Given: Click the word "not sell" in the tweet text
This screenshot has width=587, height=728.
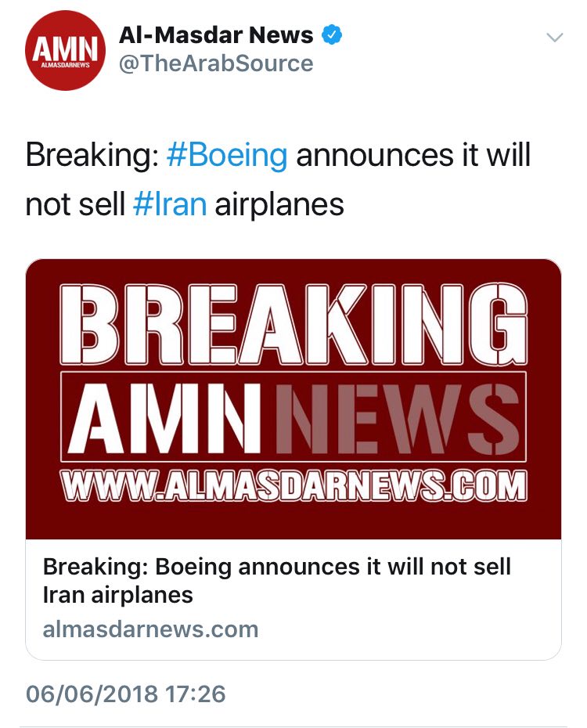Looking at the screenshot, I should click(75, 204).
